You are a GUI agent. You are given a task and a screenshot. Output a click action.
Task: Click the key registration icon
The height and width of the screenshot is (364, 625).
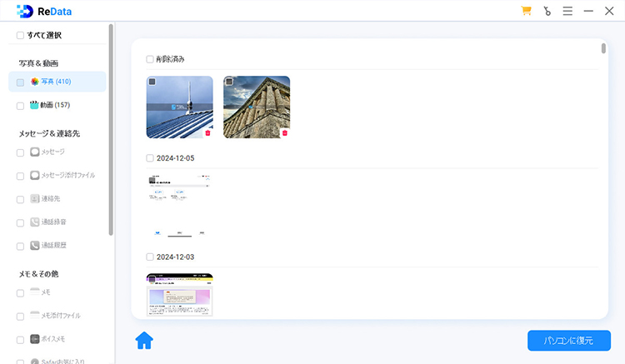(547, 11)
